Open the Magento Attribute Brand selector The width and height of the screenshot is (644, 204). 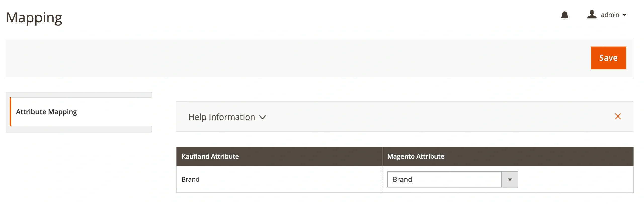click(x=444, y=179)
